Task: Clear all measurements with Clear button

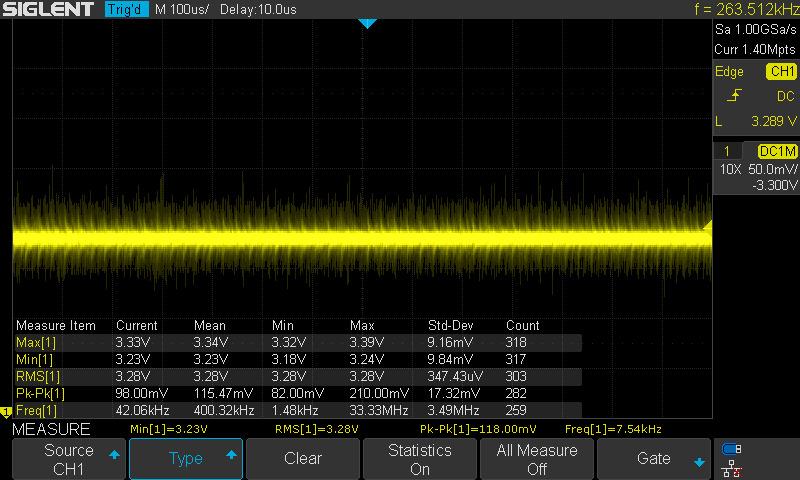Action: pyautogui.click(x=303, y=459)
